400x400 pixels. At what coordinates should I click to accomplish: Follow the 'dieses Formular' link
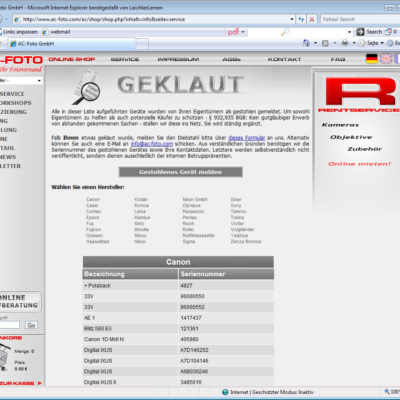coord(247,138)
